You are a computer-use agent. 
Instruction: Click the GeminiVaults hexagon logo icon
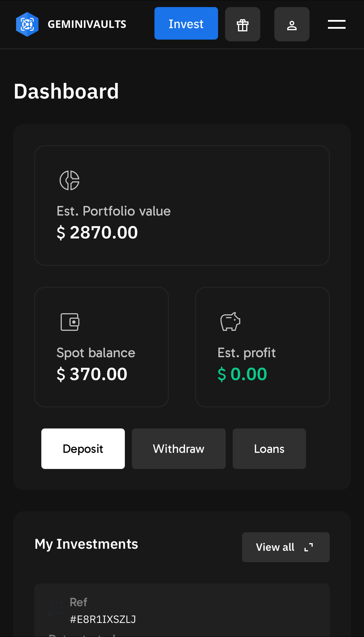[x=27, y=24]
